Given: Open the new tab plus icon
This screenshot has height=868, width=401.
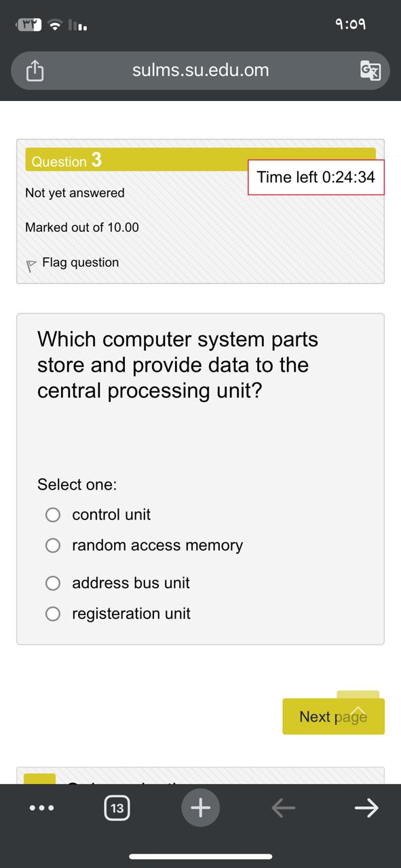Looking at the screenshot, I should click(200, 808).
